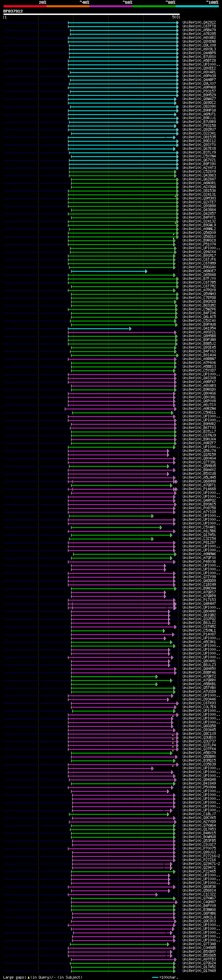Image resolution: width=222 pixels, height=980 pixels.
Task: Select hit label UniRef100_Q5VNH3
Action: pyautogui.click(x=199, y=294)
